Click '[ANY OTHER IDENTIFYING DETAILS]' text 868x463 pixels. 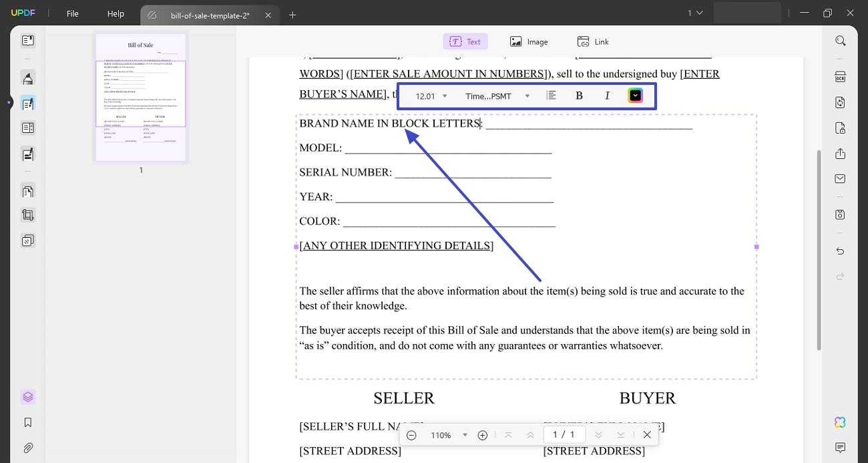[397, 246]
